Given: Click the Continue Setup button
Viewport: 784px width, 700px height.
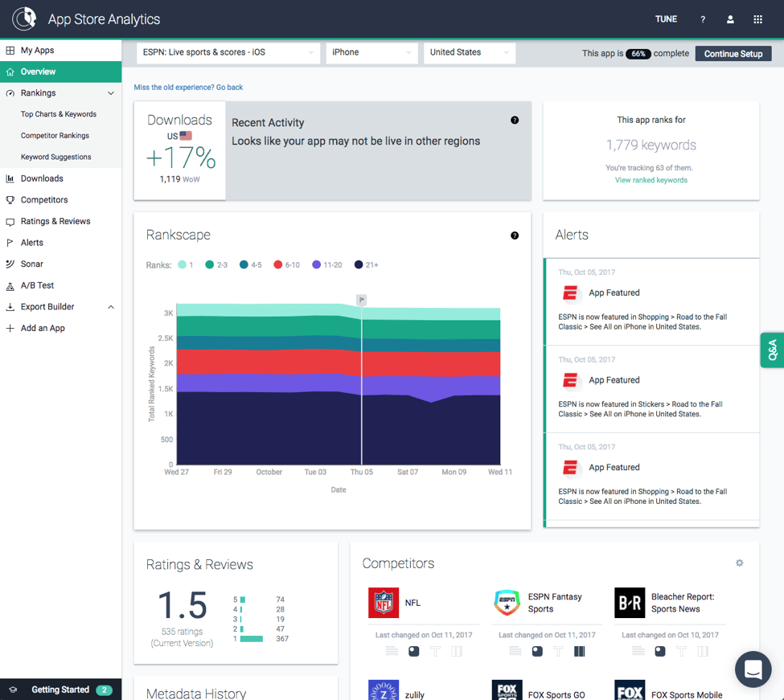Looking at the screenshot, I should tap(733, 54).
